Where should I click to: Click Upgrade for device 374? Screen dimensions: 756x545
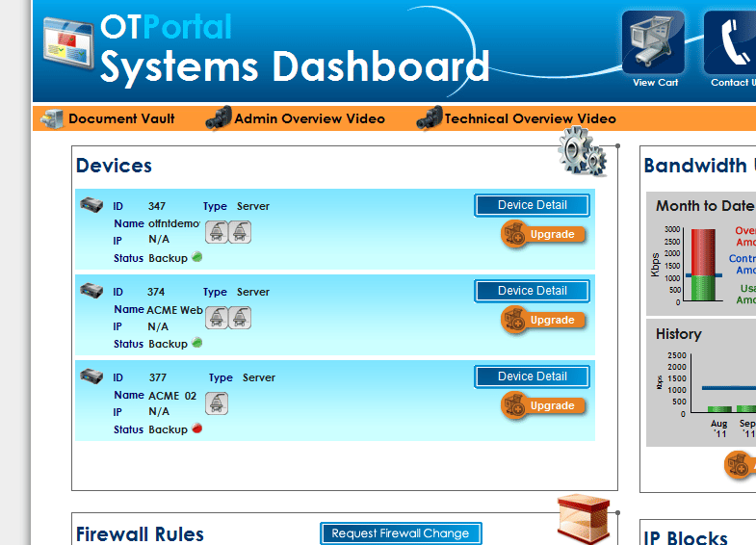tap(544, 320)
